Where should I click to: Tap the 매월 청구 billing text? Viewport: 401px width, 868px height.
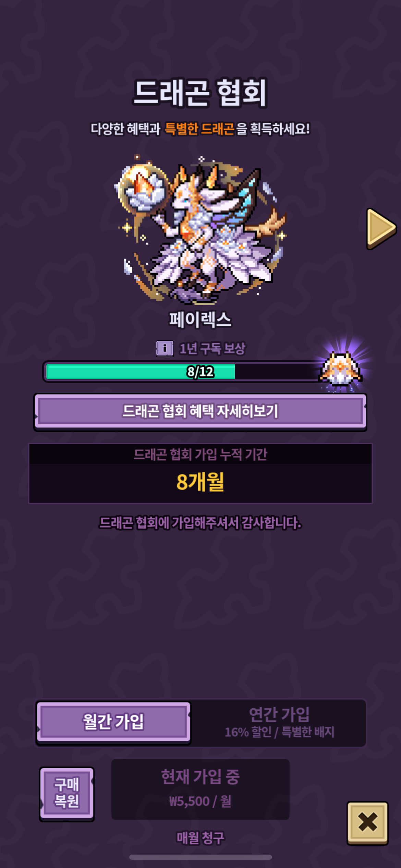(x=200, y=838)
